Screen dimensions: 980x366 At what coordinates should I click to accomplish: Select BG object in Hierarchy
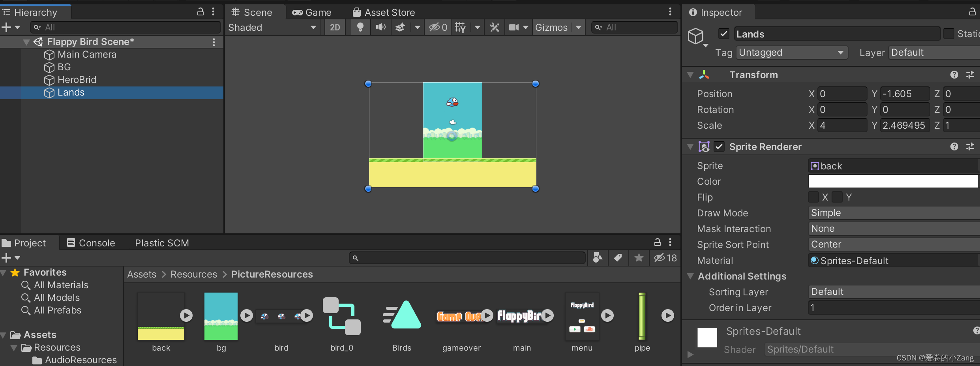click(x=64, y=67)
